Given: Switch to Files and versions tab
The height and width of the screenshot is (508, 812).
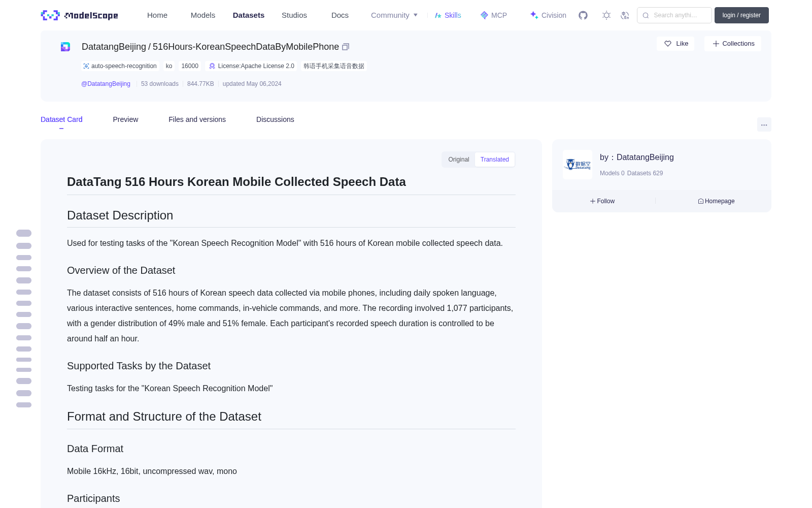Looking at the screenshot, I should click(197, 119).
